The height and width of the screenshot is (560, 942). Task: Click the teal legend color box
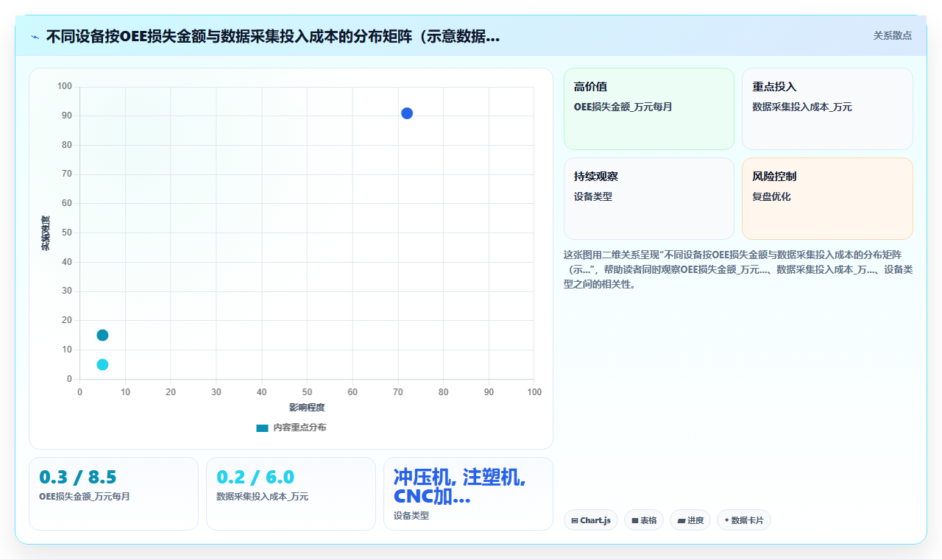tap(262, 428)
